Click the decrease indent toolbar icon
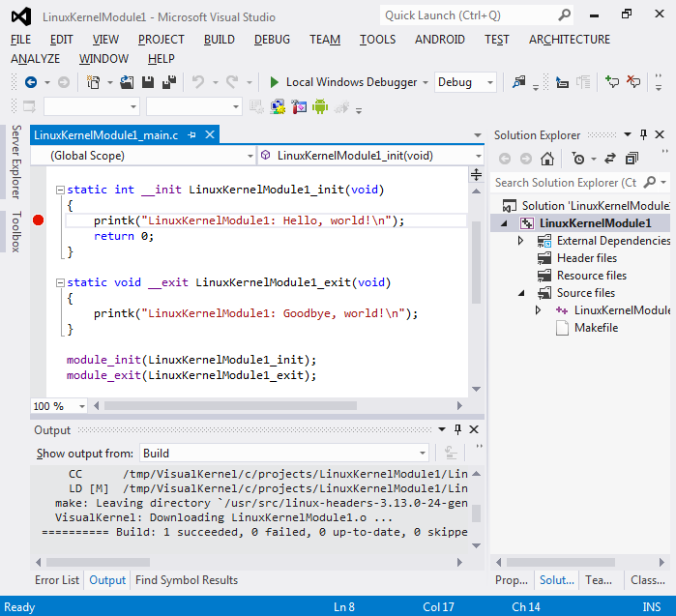 pyautogui.click(x=562, y=82)
